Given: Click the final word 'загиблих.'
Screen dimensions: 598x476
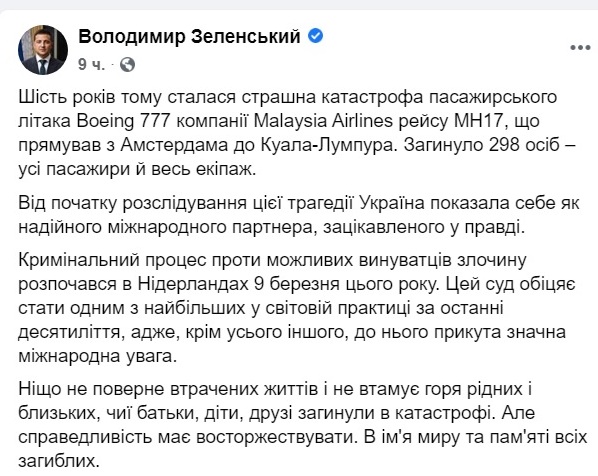Looking at the screenshot, I should [59, 461].
